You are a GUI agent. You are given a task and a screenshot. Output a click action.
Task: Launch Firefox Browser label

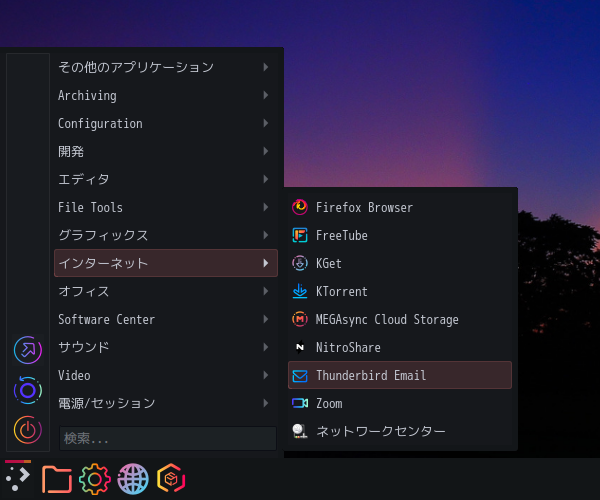[364, 207]
